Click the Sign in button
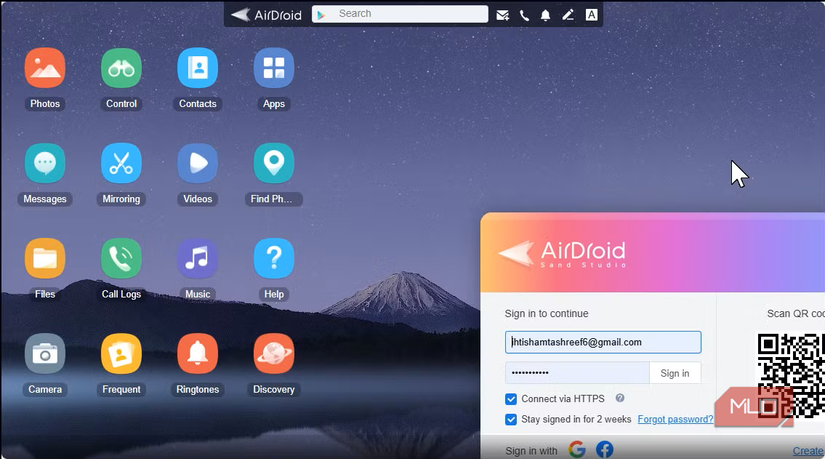The height and width of the screenshot is (459, 825). pos(675,373)
